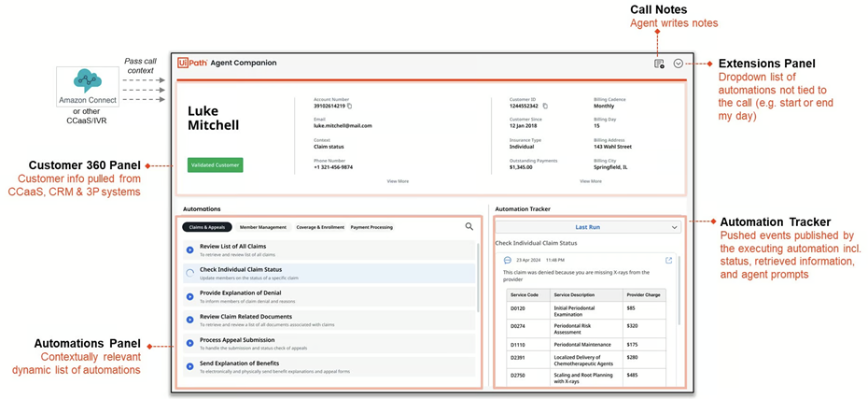Screen dimensions: 868x399
Task: Switch to the Coverage & Enrollment tab
Action: coord(320,227)
